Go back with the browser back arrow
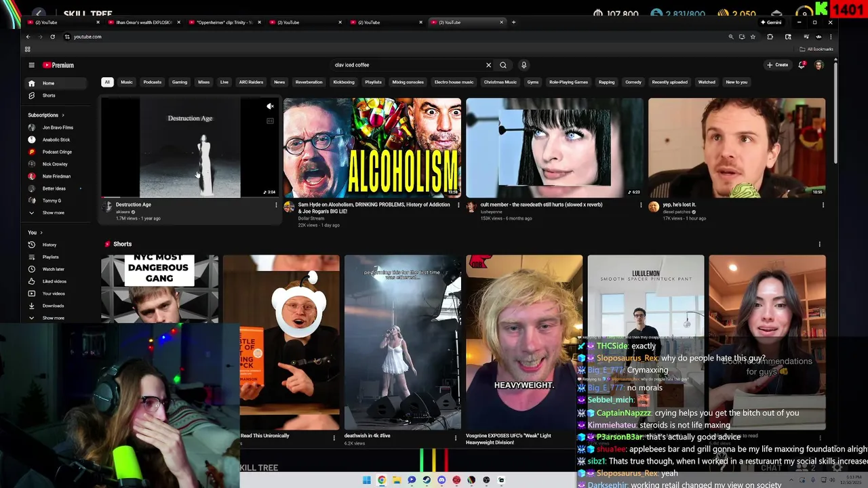868x488 pixels. [28, 37]
